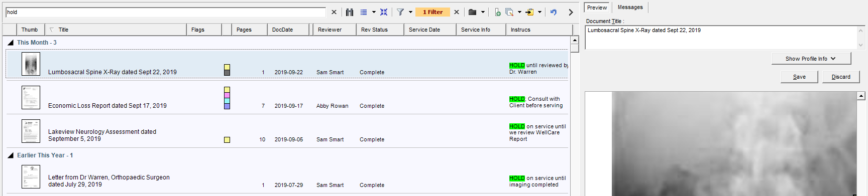Switch to the Messages tab
Screen dimensions: 868x196
[x=630, y=7]
